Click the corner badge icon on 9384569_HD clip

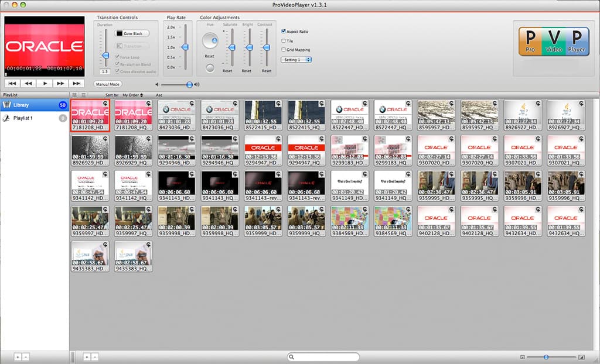tap(364, 210)
